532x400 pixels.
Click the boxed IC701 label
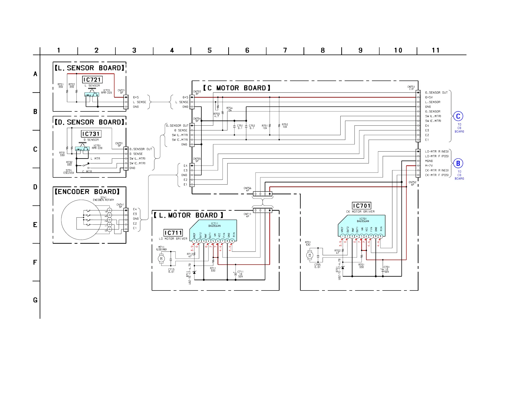pos(361,206)
